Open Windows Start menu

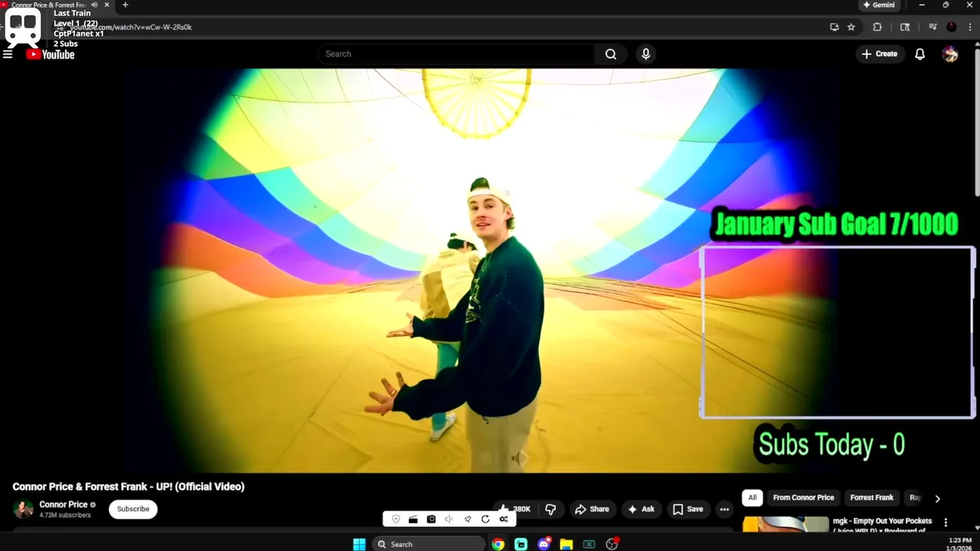359,544
